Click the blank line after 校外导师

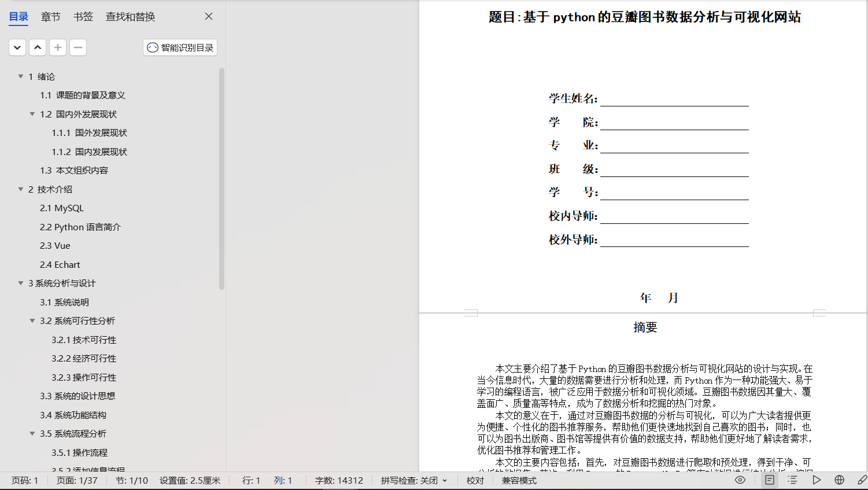point(674,240)
